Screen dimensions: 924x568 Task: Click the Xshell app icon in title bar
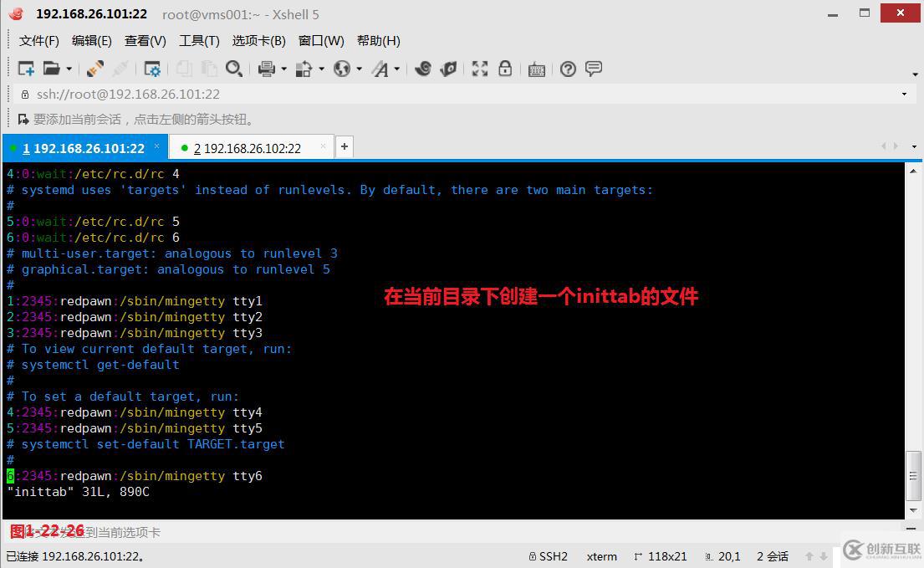pyautogui.click(x=17, y=13)
